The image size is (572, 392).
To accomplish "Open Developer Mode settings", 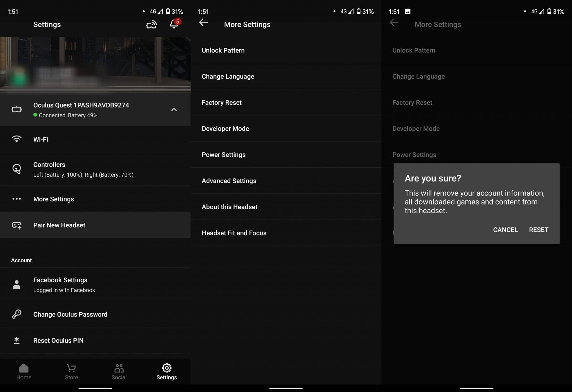I will [x=225, y=129].
